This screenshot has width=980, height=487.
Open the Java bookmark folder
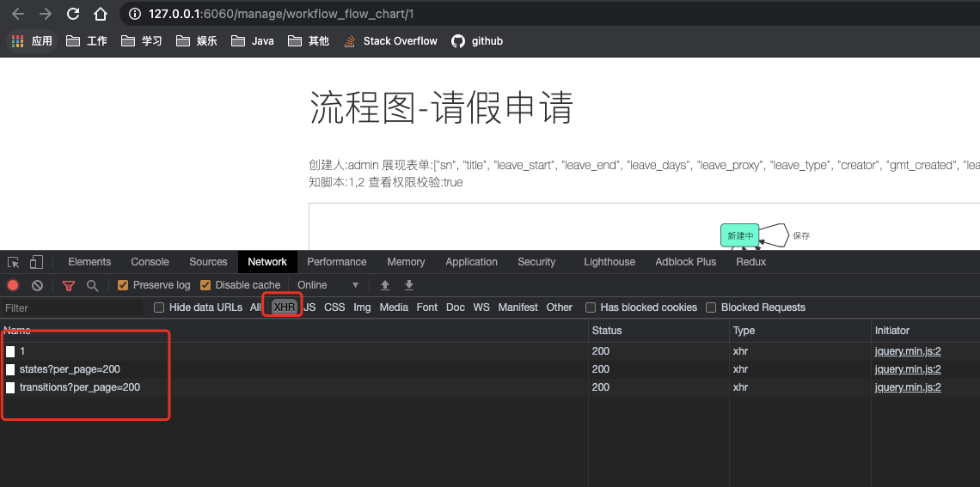[x=253, y=41]
